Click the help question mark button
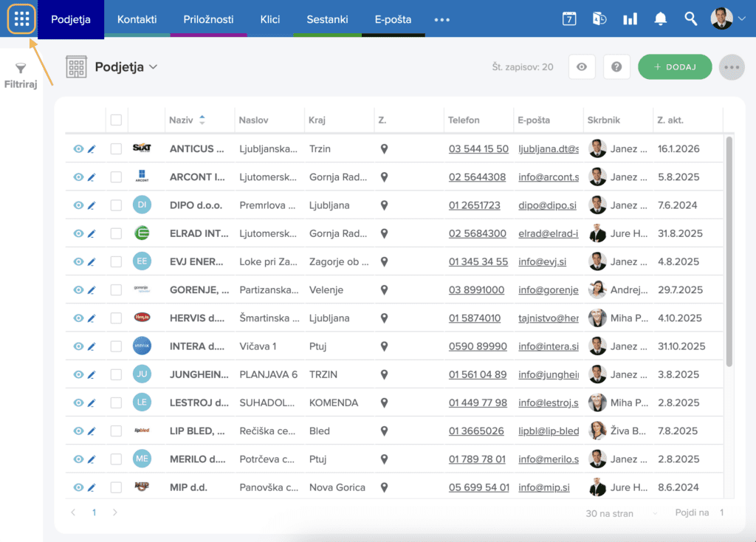This screenshot has width=756, height=542. (x=616, y=67)
